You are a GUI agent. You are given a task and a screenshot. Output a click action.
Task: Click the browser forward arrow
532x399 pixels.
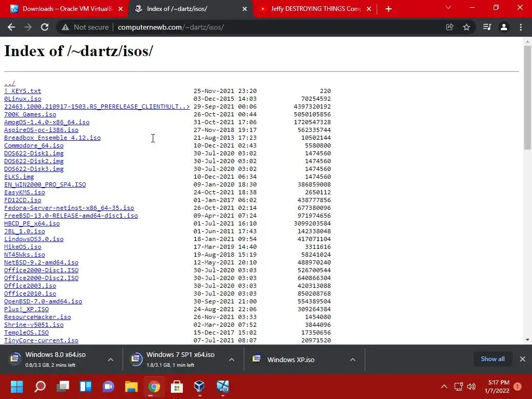pyautogui.click(x=28, y=27)
